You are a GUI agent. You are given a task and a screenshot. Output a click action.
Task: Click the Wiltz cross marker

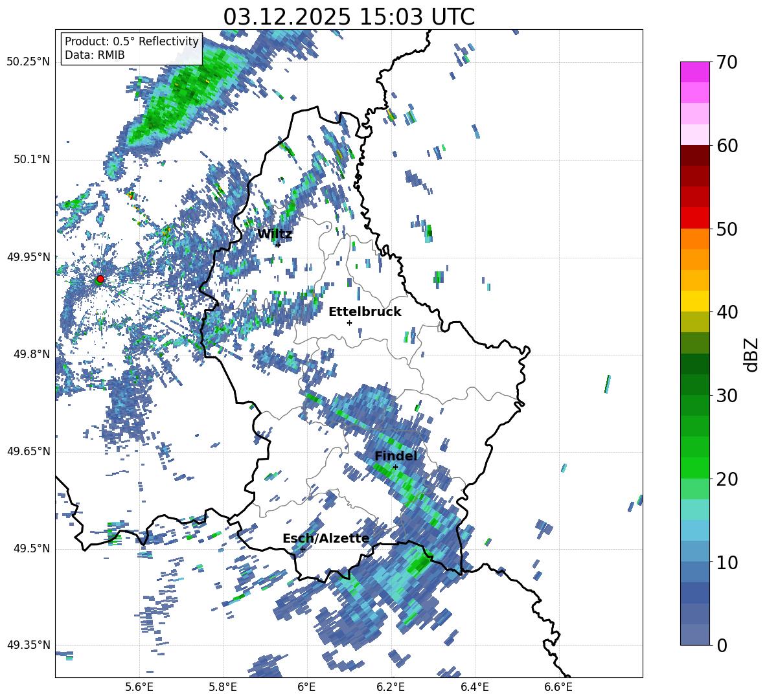click(x=278, y=245)
